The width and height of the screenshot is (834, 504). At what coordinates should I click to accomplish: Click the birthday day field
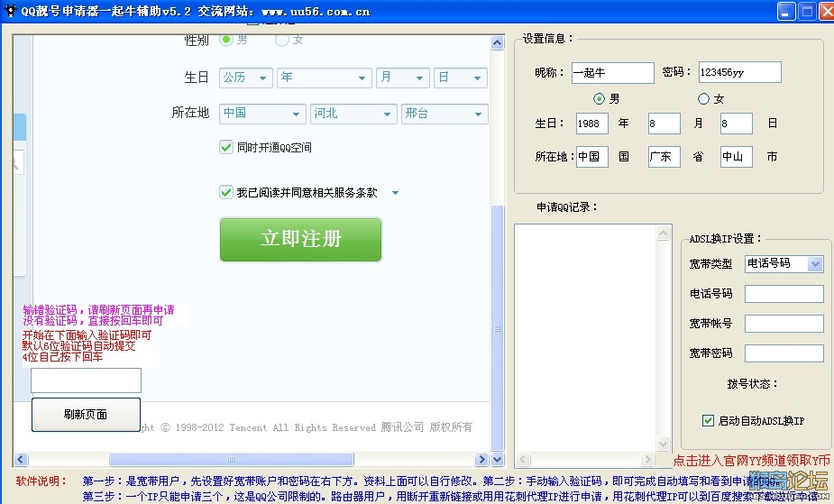736,124
